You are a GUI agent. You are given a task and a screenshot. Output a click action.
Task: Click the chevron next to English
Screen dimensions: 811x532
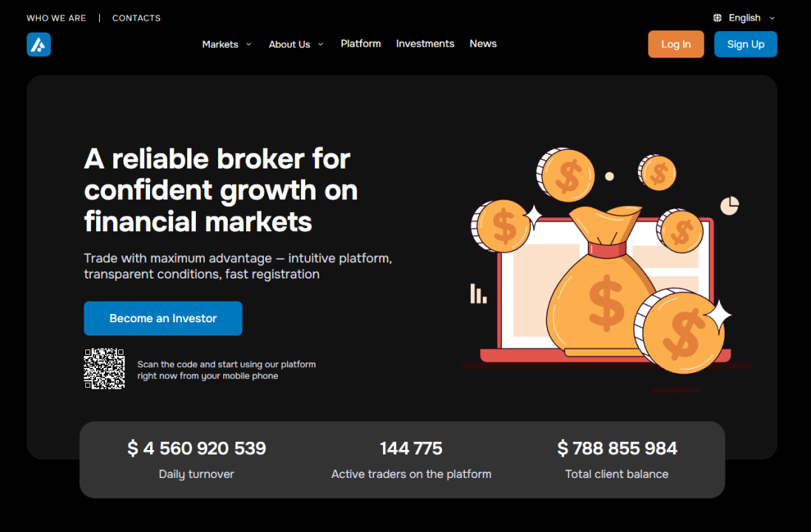click(x=773, y=18)
